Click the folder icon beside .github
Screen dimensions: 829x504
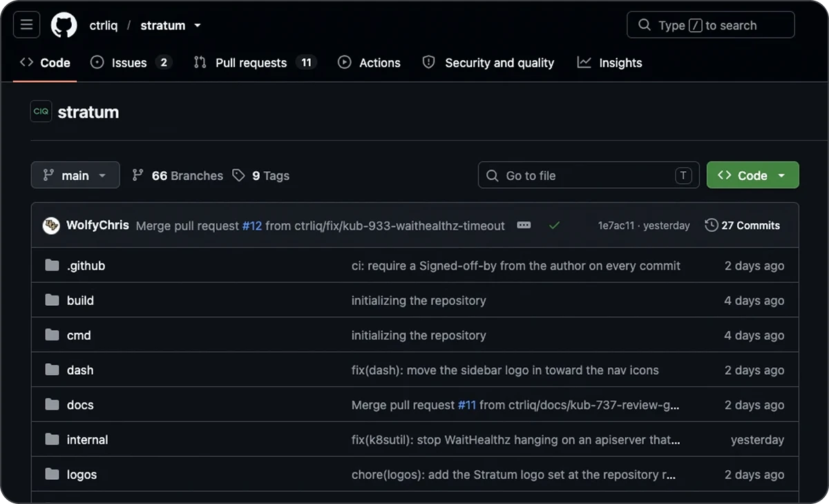click(x=52, y=265)
